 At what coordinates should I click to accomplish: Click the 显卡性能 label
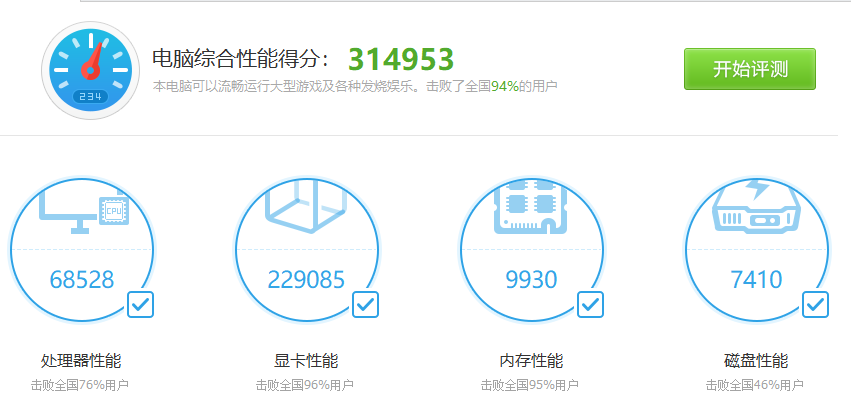click(x=306, y=360)
